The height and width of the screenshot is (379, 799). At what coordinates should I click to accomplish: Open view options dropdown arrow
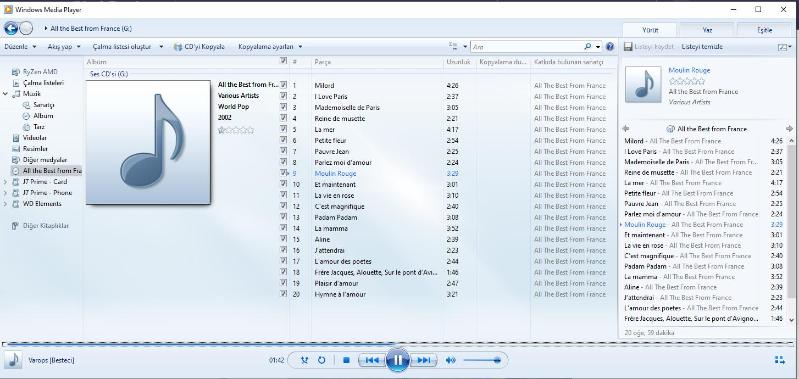click(x=465, y=46)
